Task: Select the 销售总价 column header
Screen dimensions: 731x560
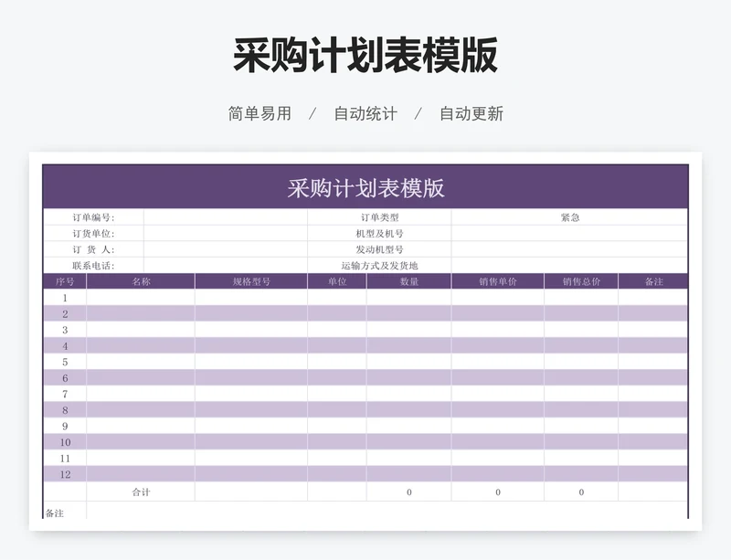Action: 581,281
